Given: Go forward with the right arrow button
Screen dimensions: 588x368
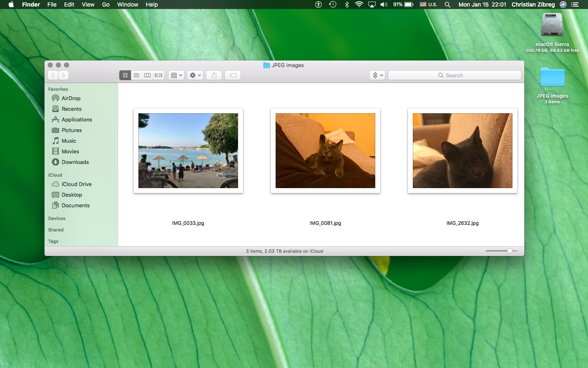Looking at the screenshot, I should click(64, 75).
